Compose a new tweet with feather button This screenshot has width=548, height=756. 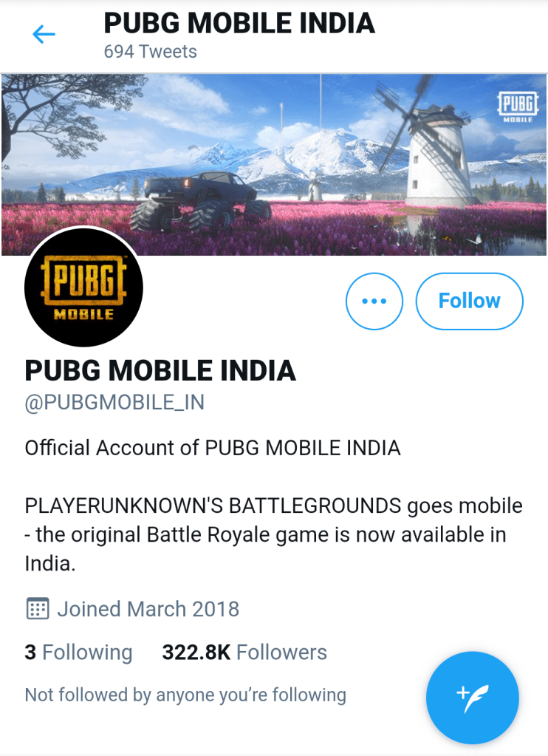[473, 698]
